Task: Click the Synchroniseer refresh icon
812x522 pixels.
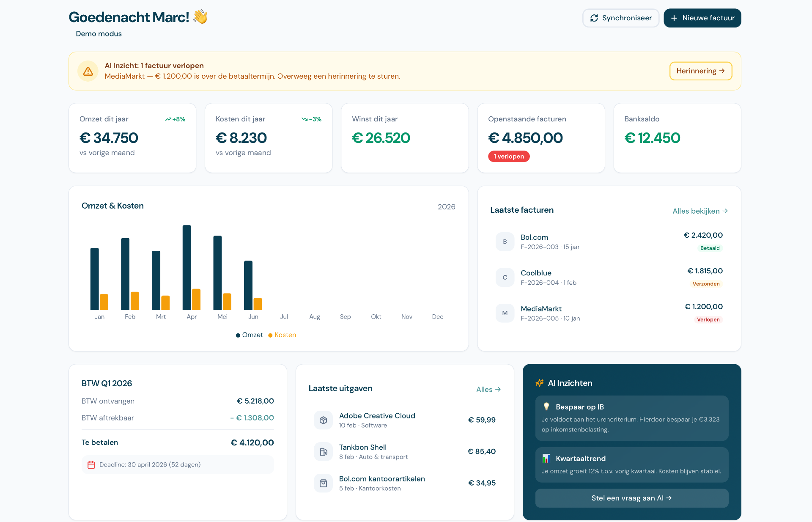Action: (x=594, y=18)
